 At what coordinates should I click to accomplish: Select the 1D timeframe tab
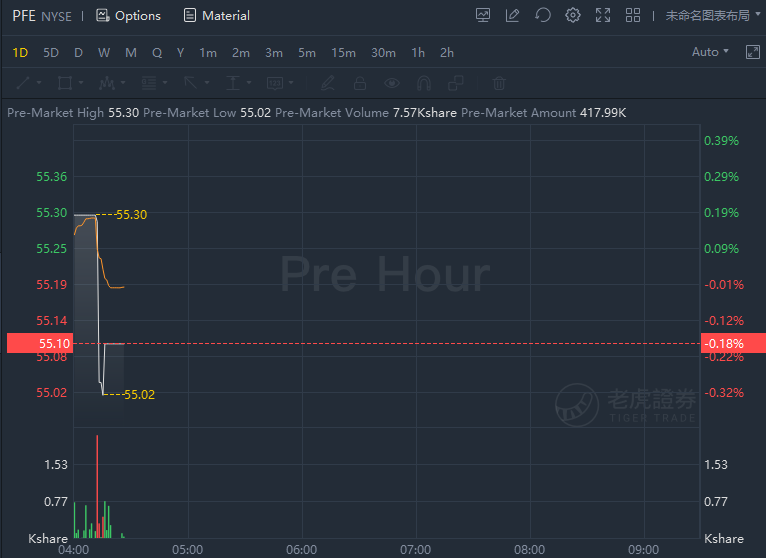(x=20, y=53)
